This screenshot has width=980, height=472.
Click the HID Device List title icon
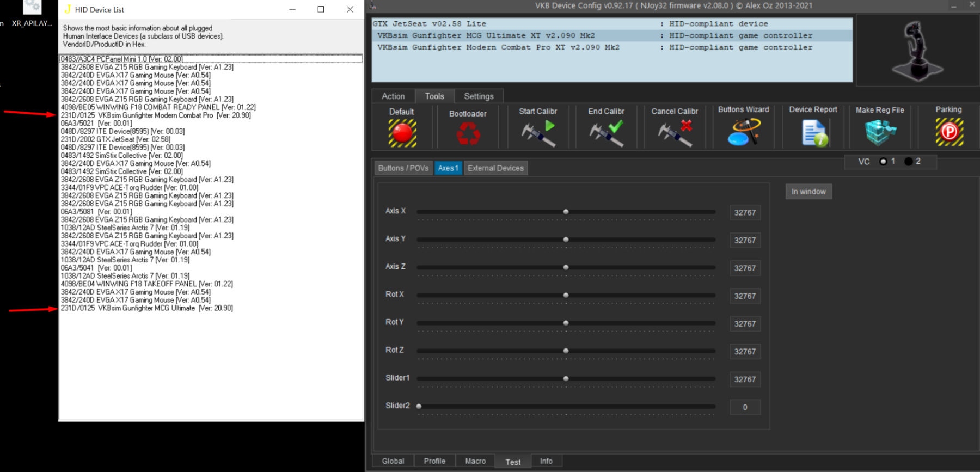coord(68,9)
